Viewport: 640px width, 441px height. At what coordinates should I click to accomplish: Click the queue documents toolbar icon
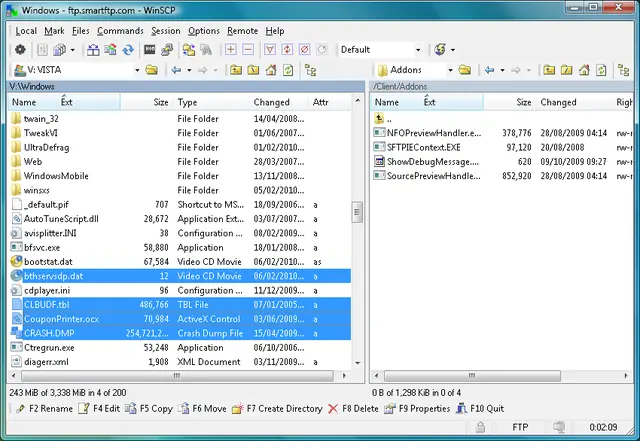point(60,50)
